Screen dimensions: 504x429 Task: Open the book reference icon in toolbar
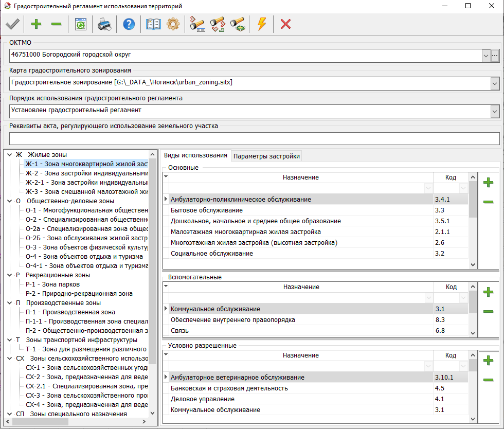[153, 24]
